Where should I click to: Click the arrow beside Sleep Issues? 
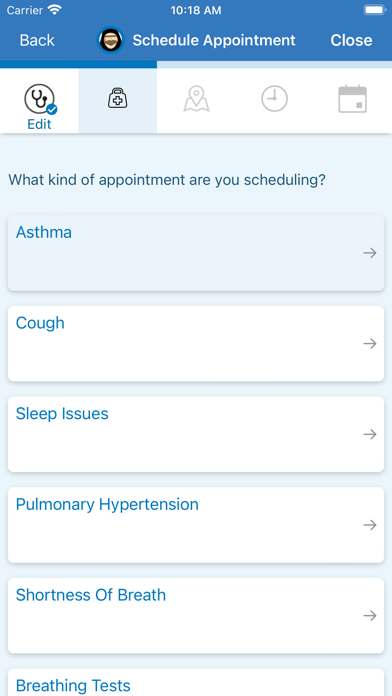click(x=370, y=434)
